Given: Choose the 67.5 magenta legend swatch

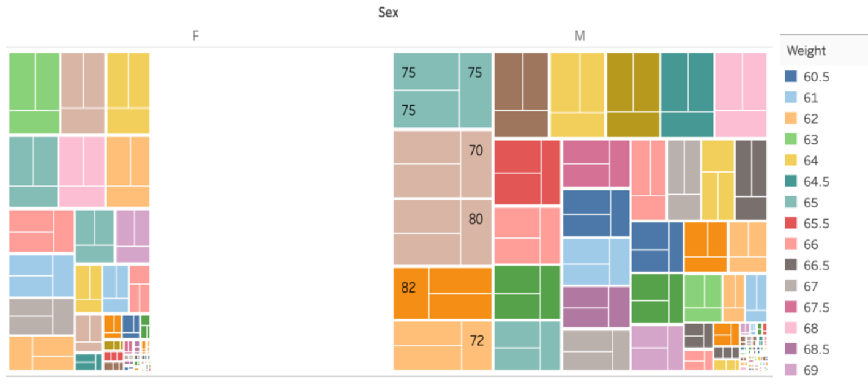Looking at the screenshot, I should pos(791,307).
